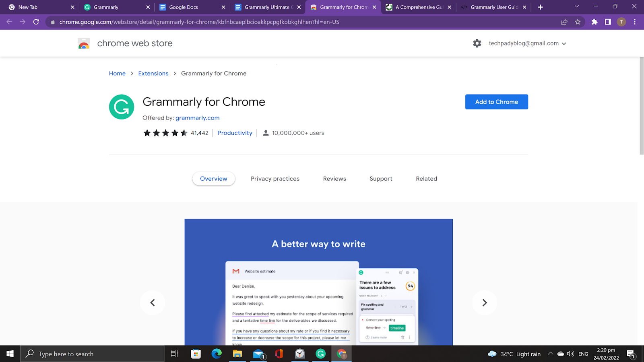Open the Windows notification center
644x362 pixels.
(631, 354)
